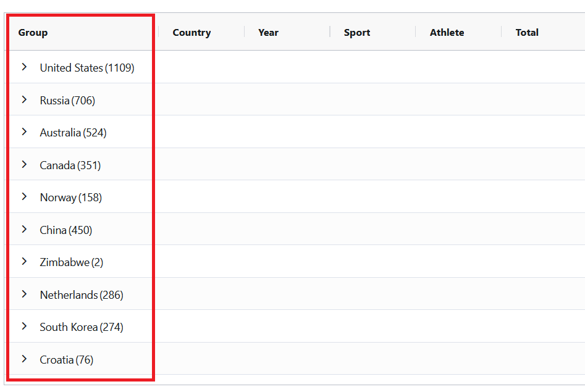Select the 'Zimbabwe (2)' row text
The width and height of the screenshot is (585, 392).
71,262
